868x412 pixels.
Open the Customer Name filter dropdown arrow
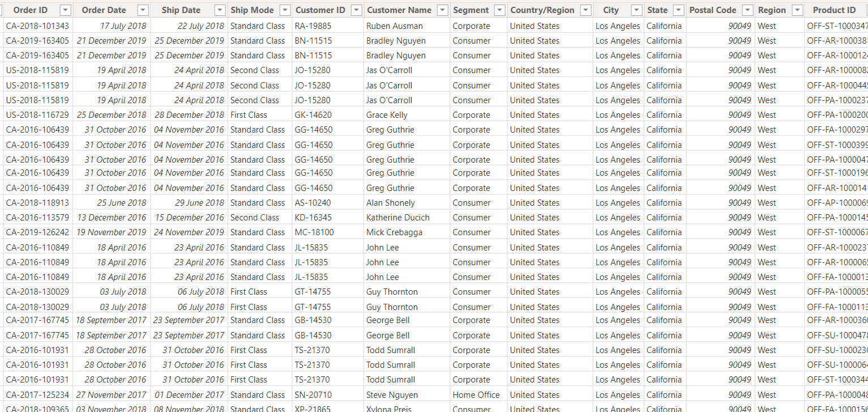(442, 10)
